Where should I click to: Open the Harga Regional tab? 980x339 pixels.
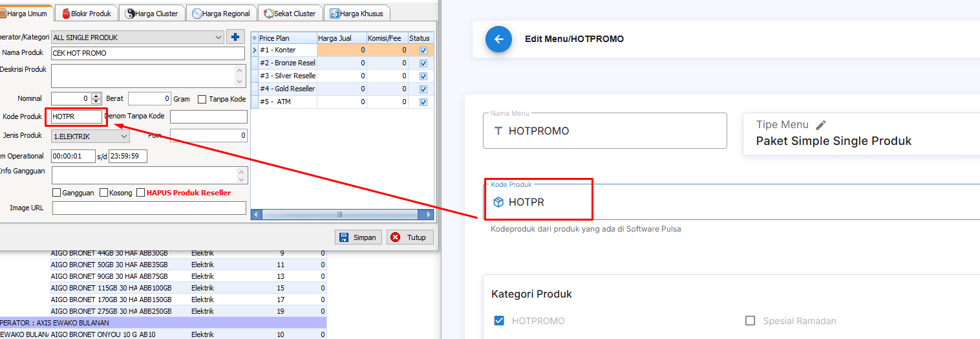(x=222, y=14)
